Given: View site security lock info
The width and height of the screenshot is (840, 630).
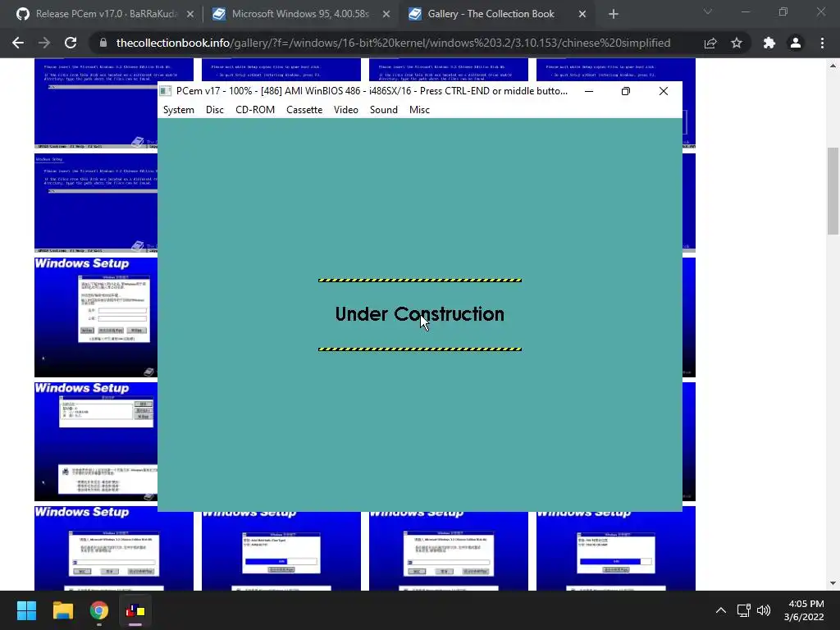Looking at the screenshot, I should 103,43.
